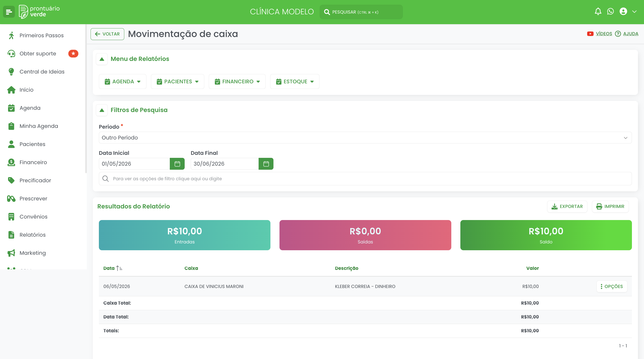Click the cell 'CAIXA DE VINICIUS MARONI'
644x359 pixels.
coord(214,286)
